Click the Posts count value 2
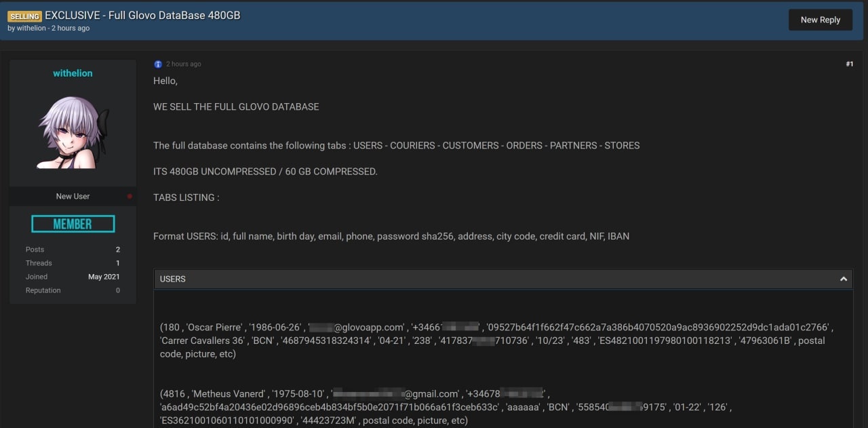Image resolution: width=868 pixels, height=428 pixels. click(118, 250)
